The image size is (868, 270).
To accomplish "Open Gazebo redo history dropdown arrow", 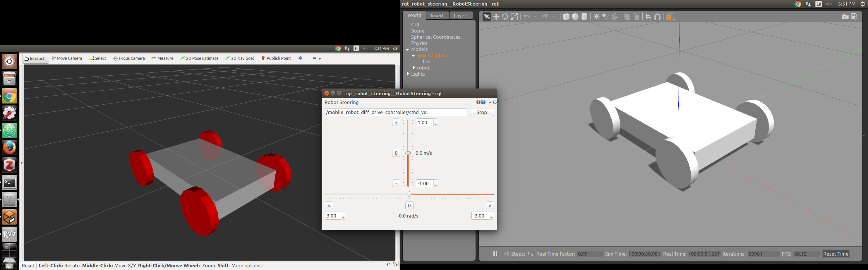I will pos(554,16).
